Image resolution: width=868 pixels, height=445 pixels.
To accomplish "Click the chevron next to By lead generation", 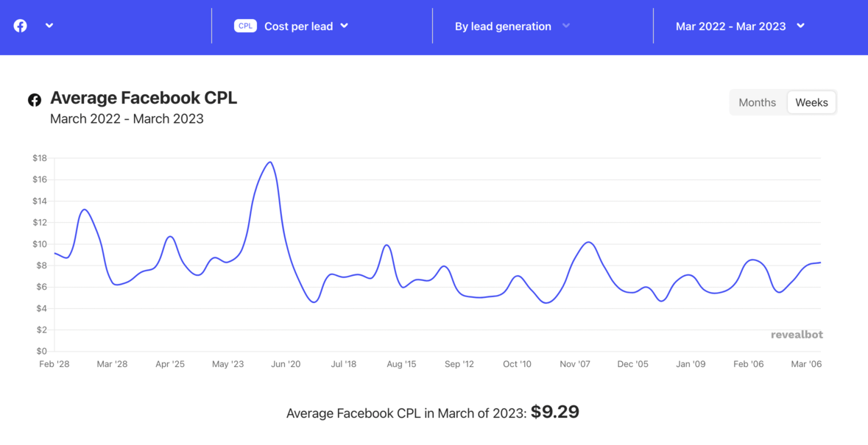I will tap(565, 26).
